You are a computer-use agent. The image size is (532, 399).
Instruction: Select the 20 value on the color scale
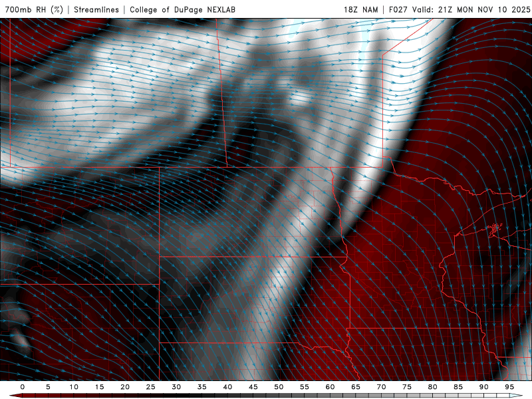tap(125, 387)
